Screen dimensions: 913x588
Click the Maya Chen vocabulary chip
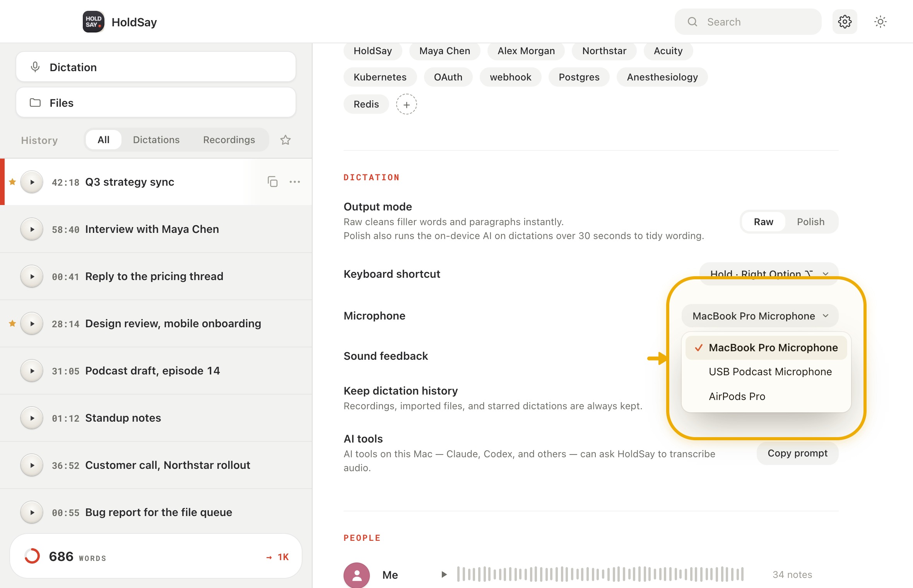[x=445, y=51]
